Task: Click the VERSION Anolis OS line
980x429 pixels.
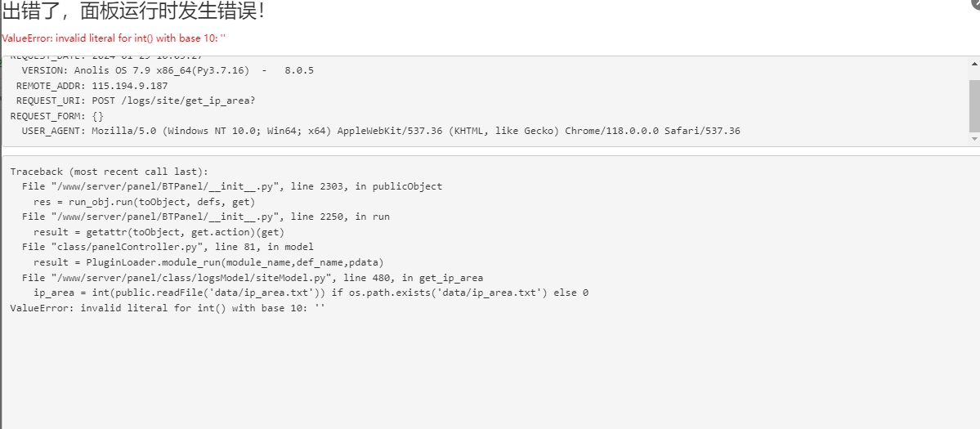Action: 168,70
